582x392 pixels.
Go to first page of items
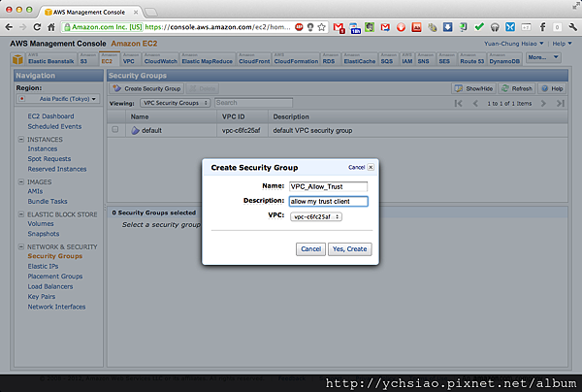[459, 103]
